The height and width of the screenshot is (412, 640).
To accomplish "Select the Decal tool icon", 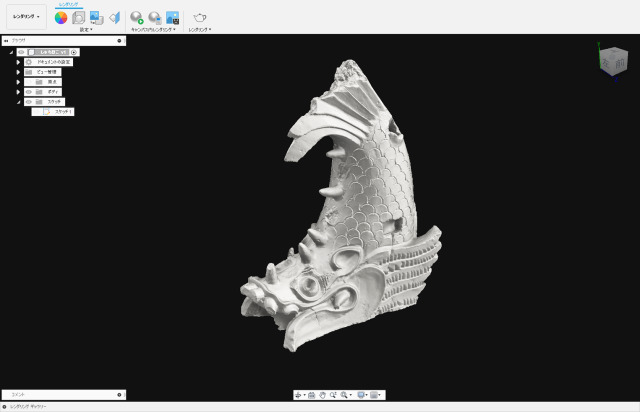I will coord(96,17).
